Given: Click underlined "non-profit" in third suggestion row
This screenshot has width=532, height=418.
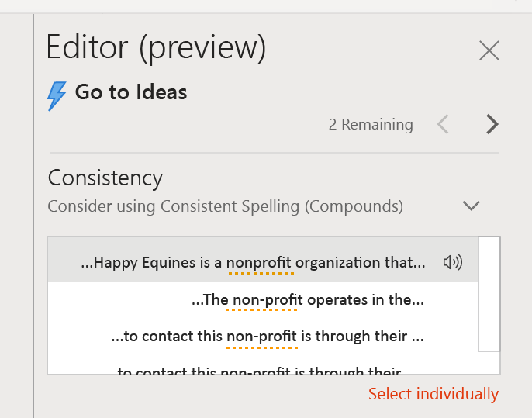Looking at the screenshot, I should click(x=262, y=337).
